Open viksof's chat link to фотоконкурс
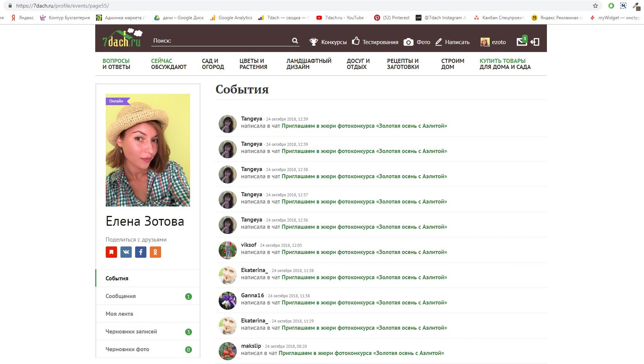The height and width of the screenshot is (364, 644). [x=364, y=252]
